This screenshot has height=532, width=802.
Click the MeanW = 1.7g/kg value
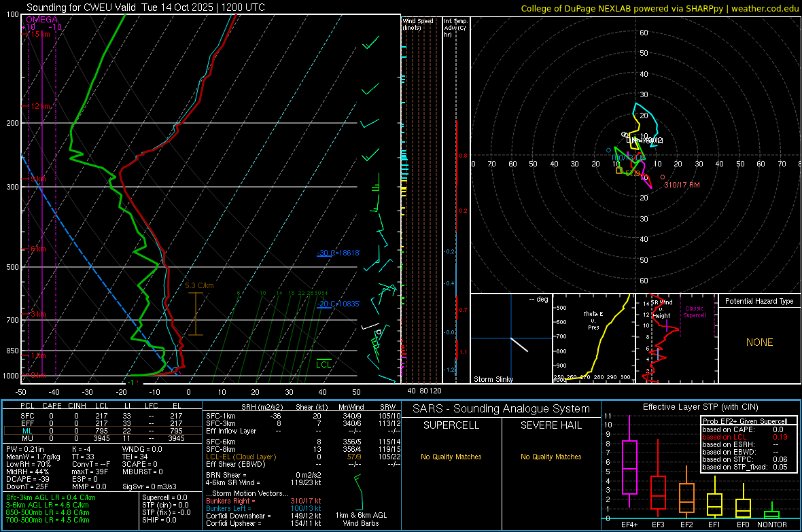[x=33, y=457]
